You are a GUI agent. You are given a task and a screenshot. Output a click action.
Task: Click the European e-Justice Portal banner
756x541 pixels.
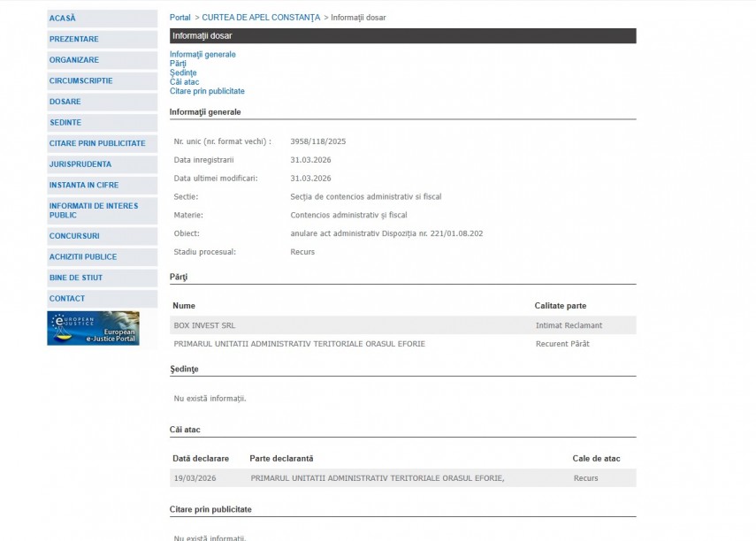click(x=93, y=328)
